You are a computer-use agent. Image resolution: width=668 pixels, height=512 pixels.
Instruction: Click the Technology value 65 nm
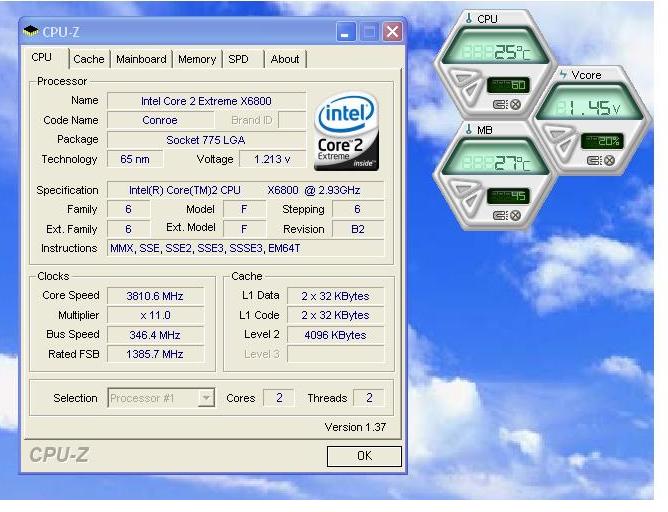pos(135,159)
